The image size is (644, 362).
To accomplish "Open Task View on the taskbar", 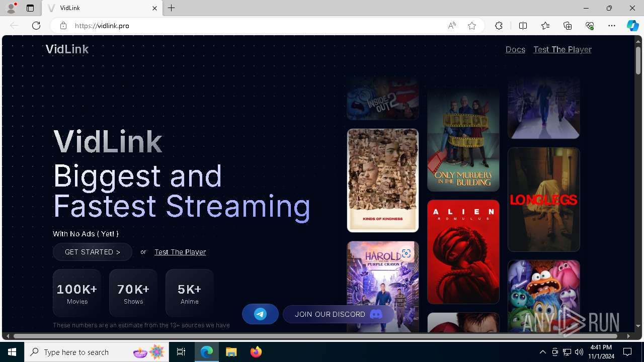I will pyautogui.click(x=181, y=352).
